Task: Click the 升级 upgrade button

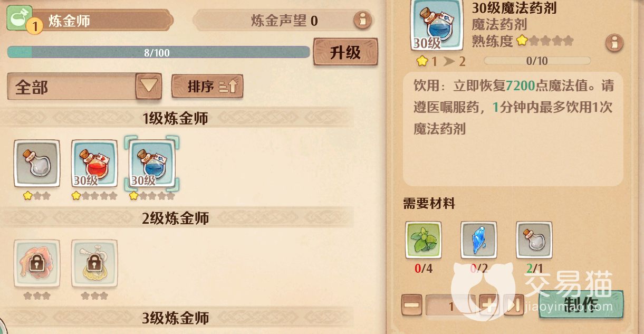Action: (x=345, y=52)
